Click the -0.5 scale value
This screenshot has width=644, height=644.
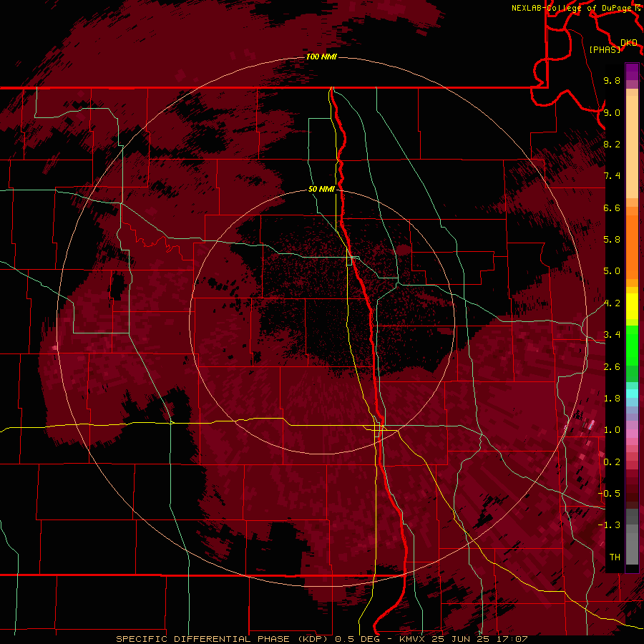click(x=610, y=494)
